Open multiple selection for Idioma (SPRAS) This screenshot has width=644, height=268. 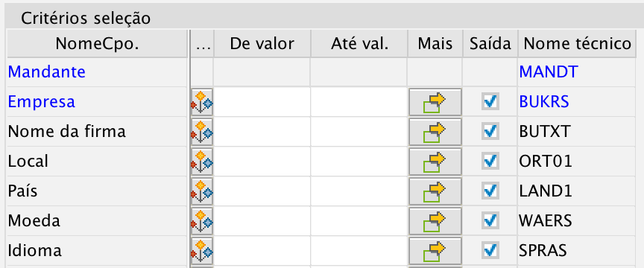[435, 250]
